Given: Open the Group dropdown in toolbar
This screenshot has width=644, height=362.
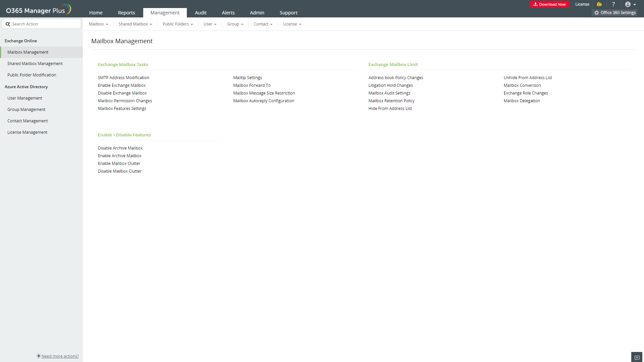Looking at the screenshot, I should (235, 24).
